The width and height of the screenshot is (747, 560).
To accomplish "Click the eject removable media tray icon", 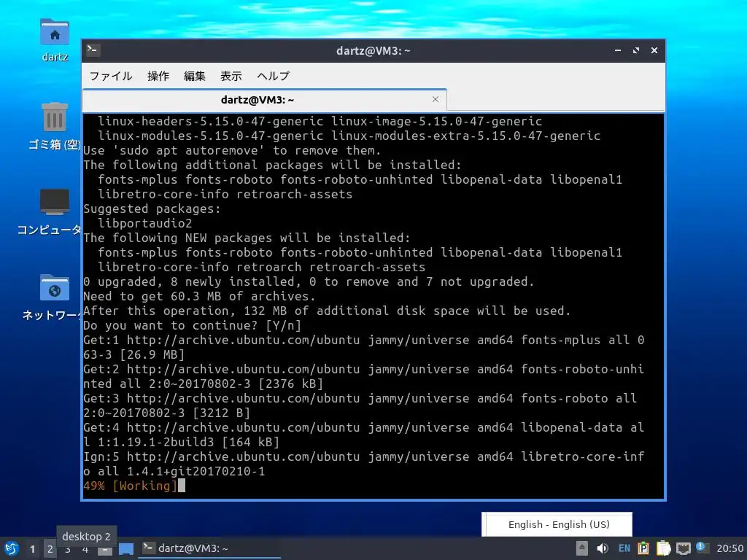I will pos(581,548).
